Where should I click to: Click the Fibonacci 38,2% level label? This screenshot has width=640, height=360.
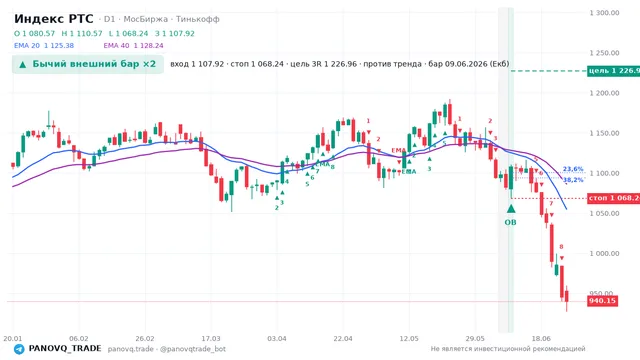click(x=573, y=180)
